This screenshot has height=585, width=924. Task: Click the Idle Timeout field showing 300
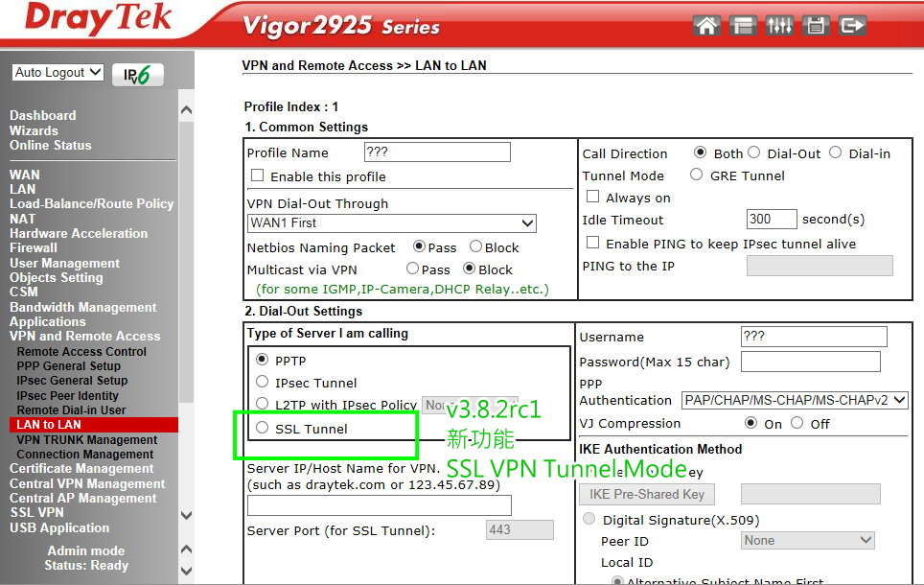772,219
